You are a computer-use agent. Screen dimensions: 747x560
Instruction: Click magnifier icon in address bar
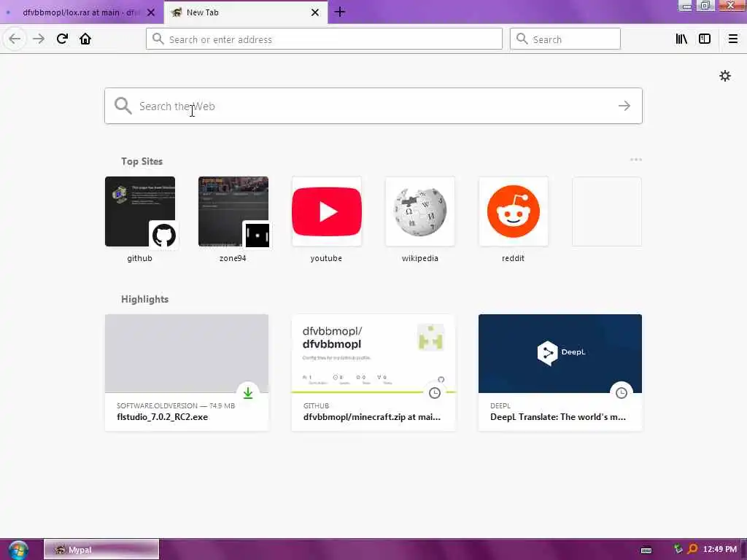pyautogui.click(x=158, y=39)
